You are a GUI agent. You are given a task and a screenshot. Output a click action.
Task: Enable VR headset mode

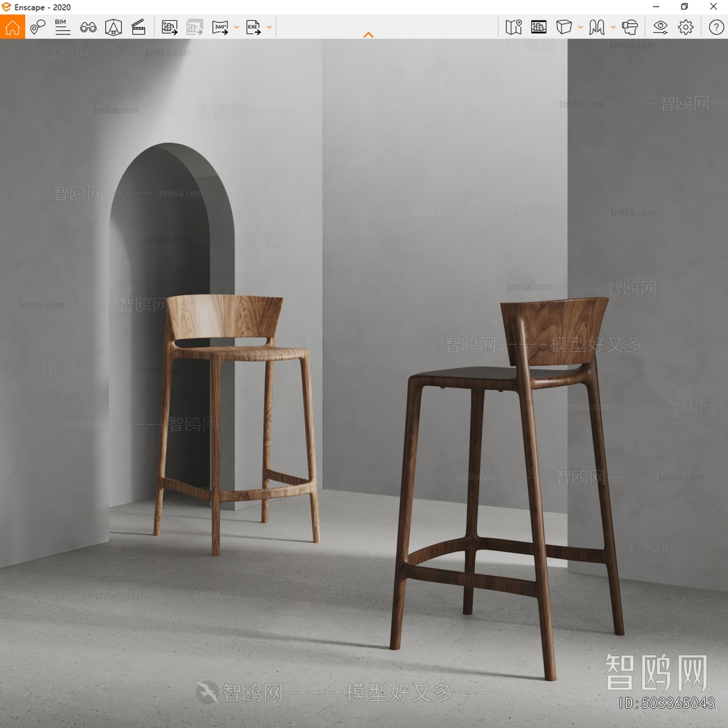tap(630, 28)
